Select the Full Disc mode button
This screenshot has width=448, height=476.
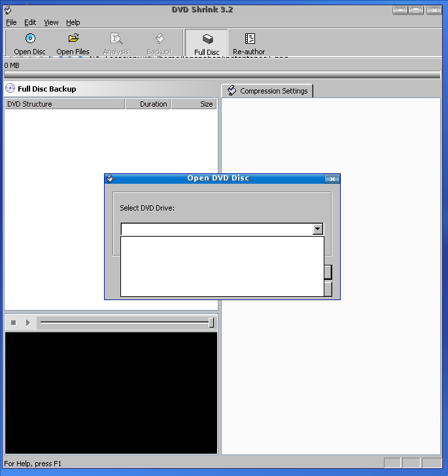[207, 43]
